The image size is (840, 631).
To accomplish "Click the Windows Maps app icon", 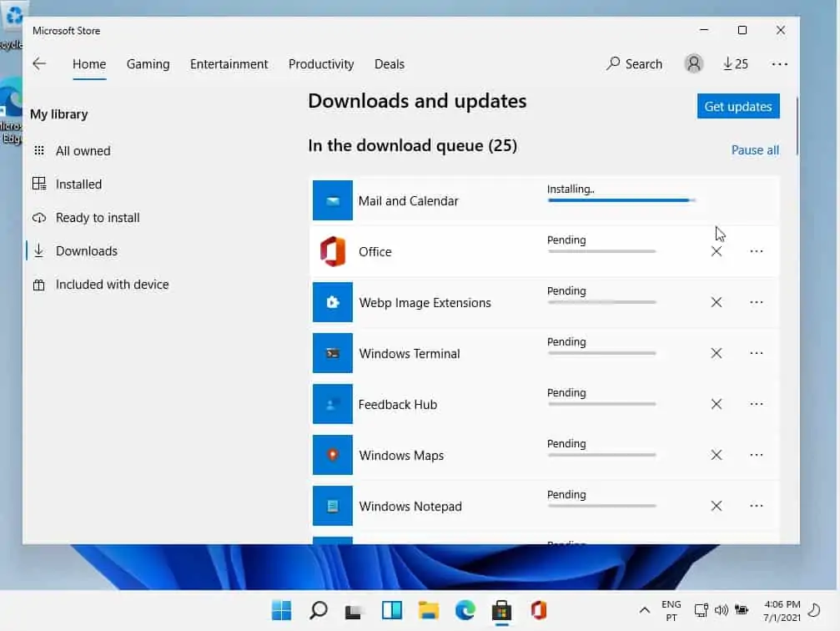I will [x=333, y=455].
